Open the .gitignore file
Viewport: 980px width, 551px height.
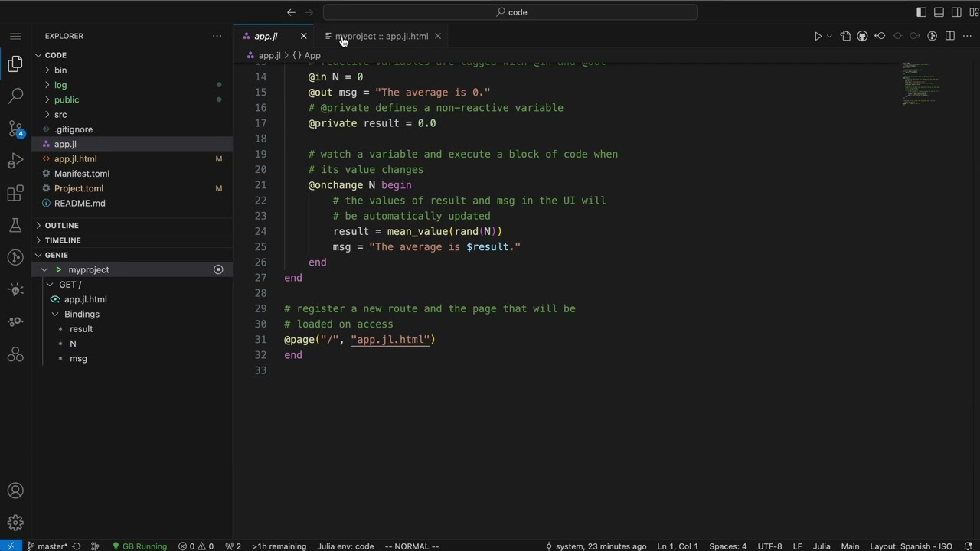coord(73,129)
